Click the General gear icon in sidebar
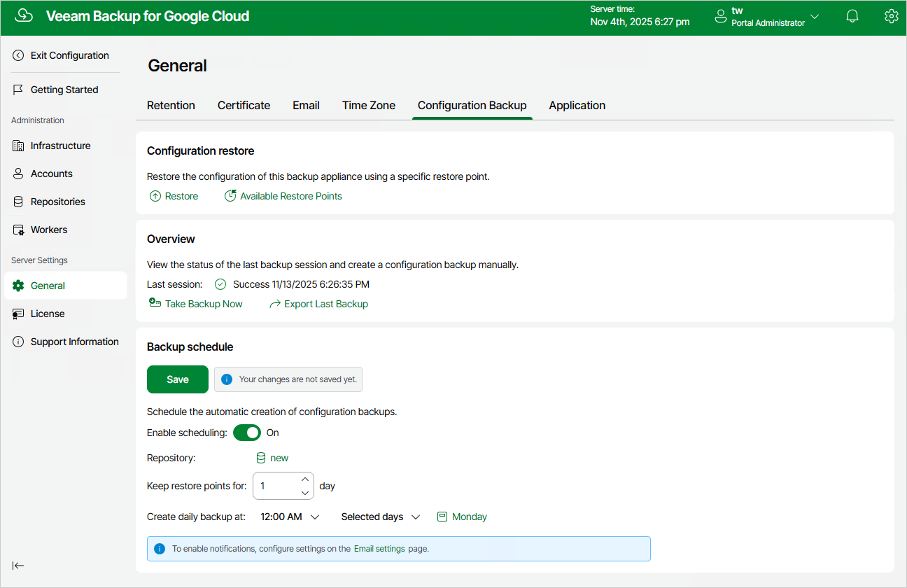Image resolution: width=907 pixels, height=588 pixels. [18, 286]
